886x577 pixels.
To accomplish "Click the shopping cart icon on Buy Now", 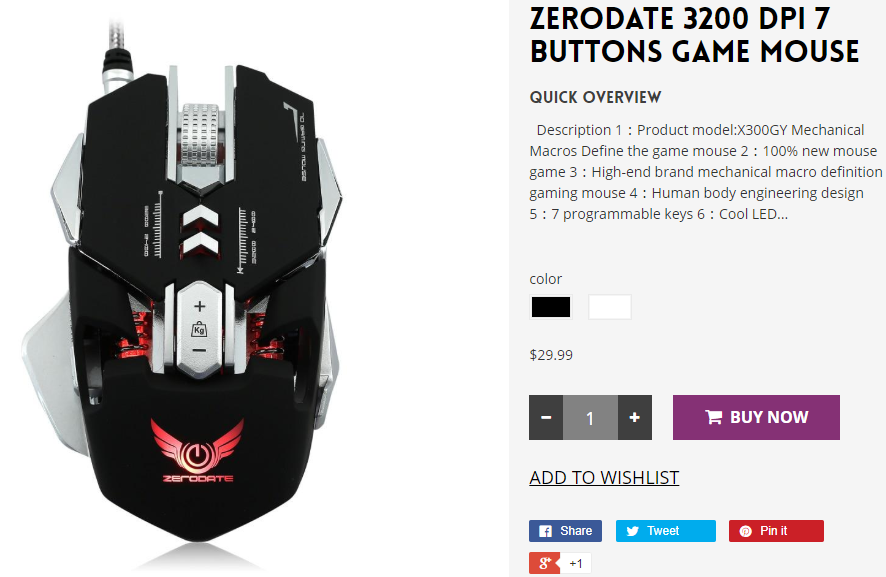I will pyautogui.click(x=714, y=417).
